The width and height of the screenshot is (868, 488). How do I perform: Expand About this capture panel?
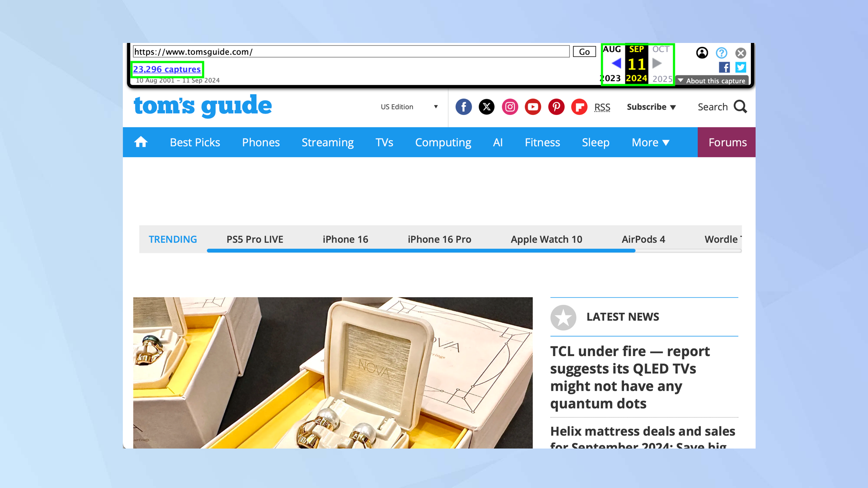[712, 81]
